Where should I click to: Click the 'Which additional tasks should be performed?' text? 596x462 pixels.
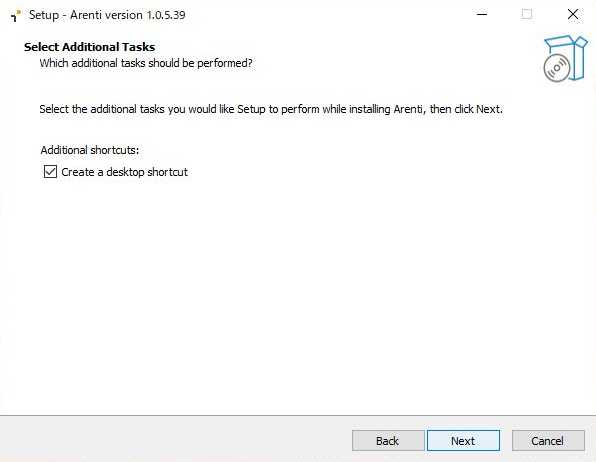tap(146, 63)
